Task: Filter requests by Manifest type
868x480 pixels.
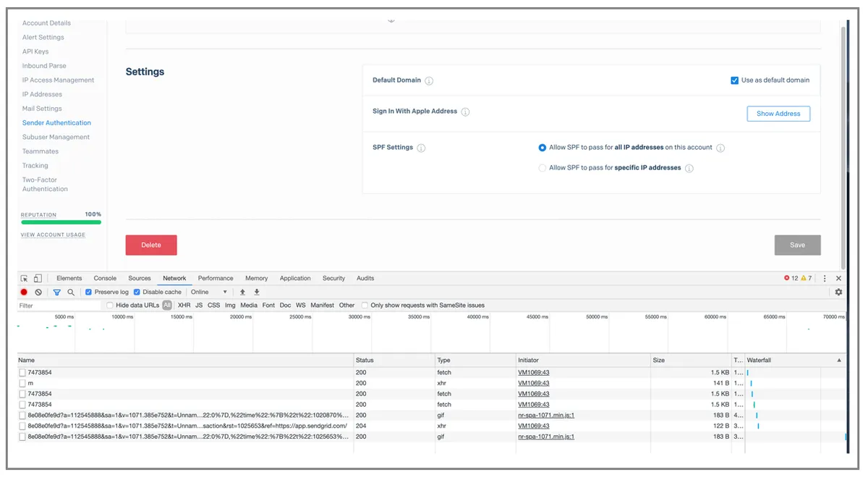Action: pyautogui.click(x=322, y=306)
